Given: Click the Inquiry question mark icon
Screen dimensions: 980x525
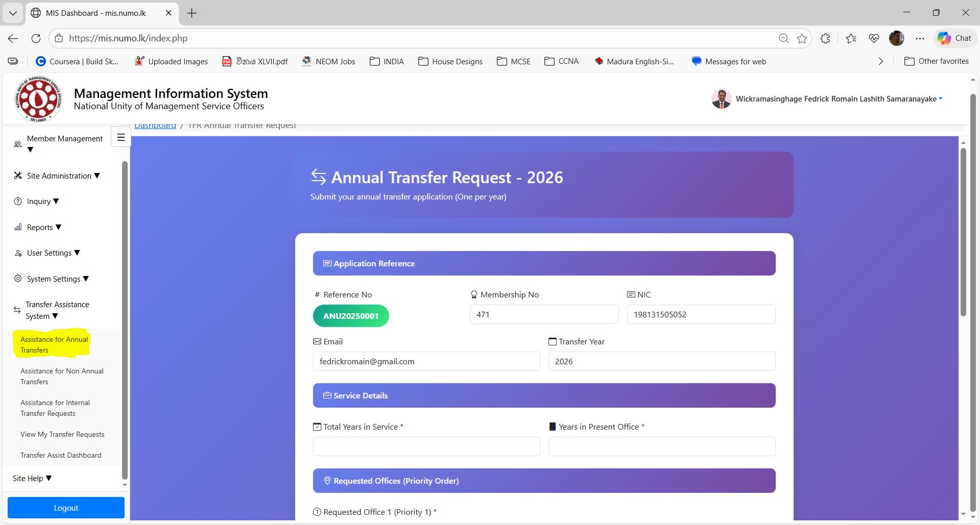Looking at the screenshot, I should coord(17,201).
